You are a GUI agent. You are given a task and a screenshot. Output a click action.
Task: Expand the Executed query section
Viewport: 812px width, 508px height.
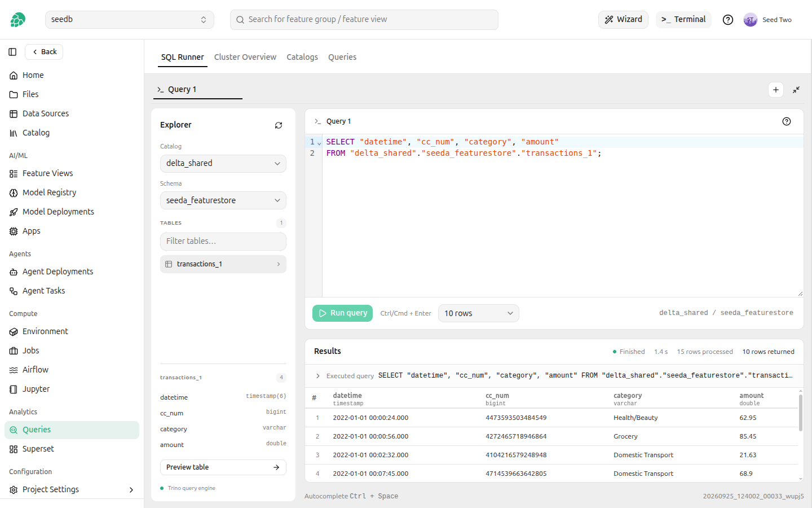[318, 376]
